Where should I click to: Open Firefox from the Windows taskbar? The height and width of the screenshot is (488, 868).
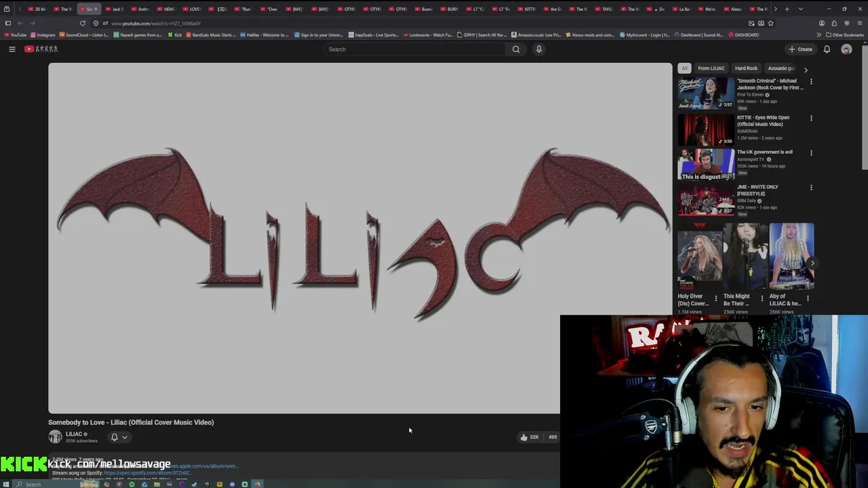[257, 484]
